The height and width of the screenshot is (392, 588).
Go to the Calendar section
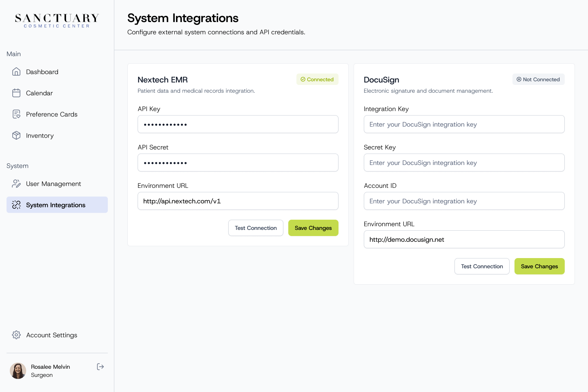pos(57,93)
